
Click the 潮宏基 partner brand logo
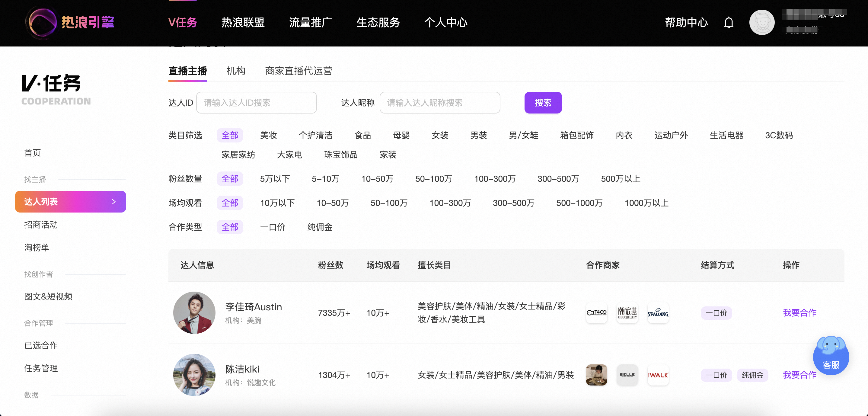pos(627,312)
